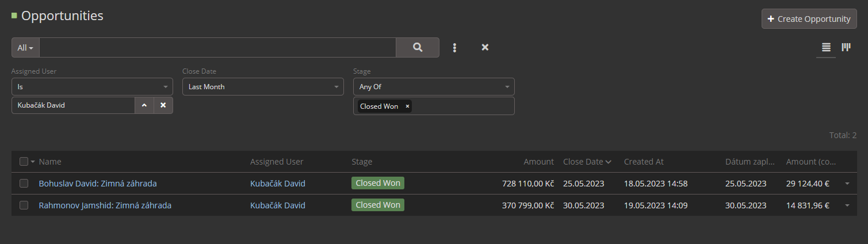Sort by the Close Date column
The height and width of the screenshot is (244, 868).
(x=583, y=162)
